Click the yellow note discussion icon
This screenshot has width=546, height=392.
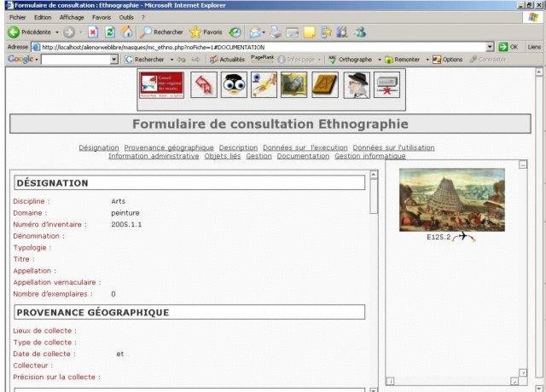(x=309, y=32)
